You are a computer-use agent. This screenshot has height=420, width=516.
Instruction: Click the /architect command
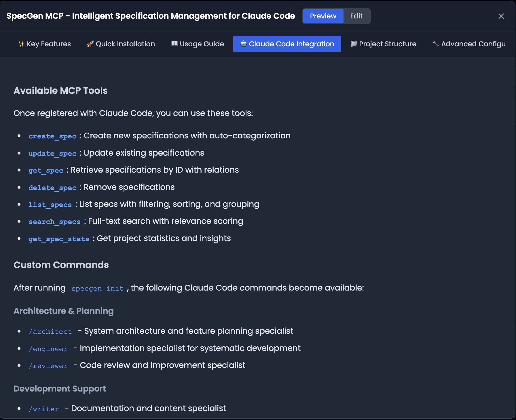[x=50, y=331]
